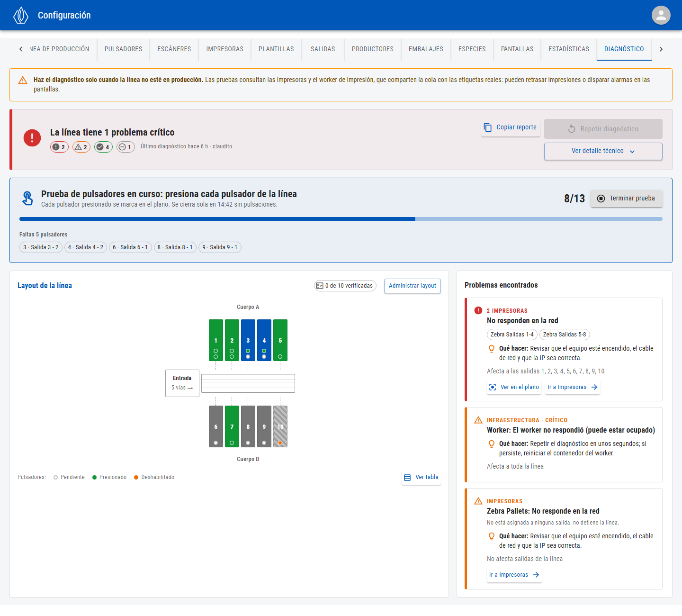Click the skipped checks chip showing 1
The height and width of the screenshot is (616, 682).
[x=126, y=147]
